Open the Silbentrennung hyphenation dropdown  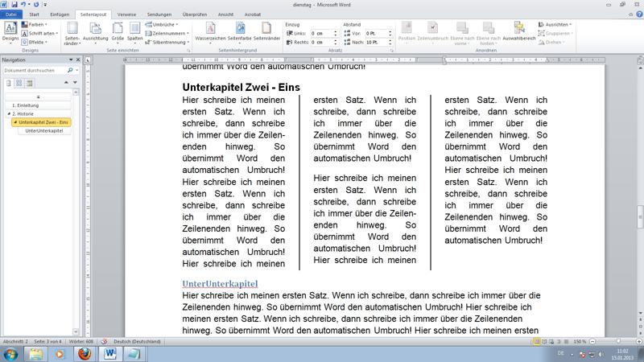click(x=169, y=42)
